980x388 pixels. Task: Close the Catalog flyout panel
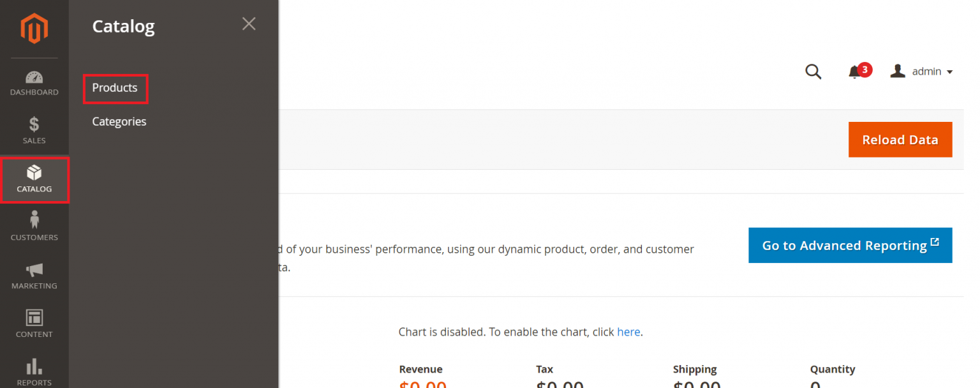(248, 24)
